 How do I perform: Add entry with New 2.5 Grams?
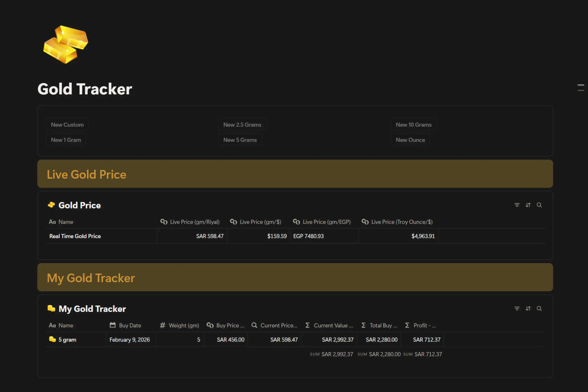(242, 124)
